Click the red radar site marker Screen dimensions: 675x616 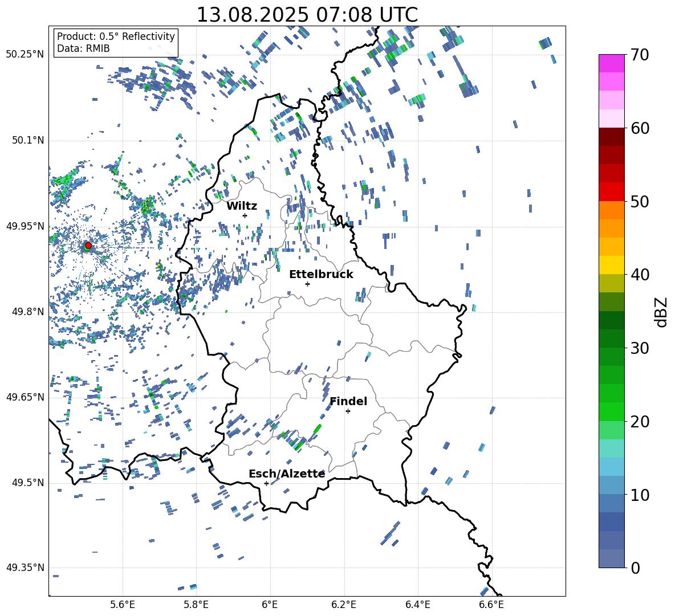tap(88, 245)
